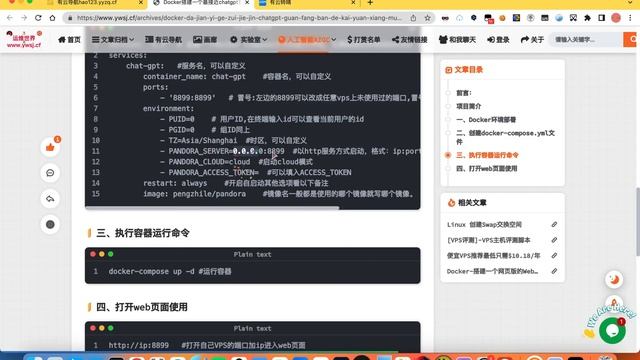Viewport: 640px width, 360px height.
Task: Expand the 文章归档 dropdown menu
Action: point(113,40)
